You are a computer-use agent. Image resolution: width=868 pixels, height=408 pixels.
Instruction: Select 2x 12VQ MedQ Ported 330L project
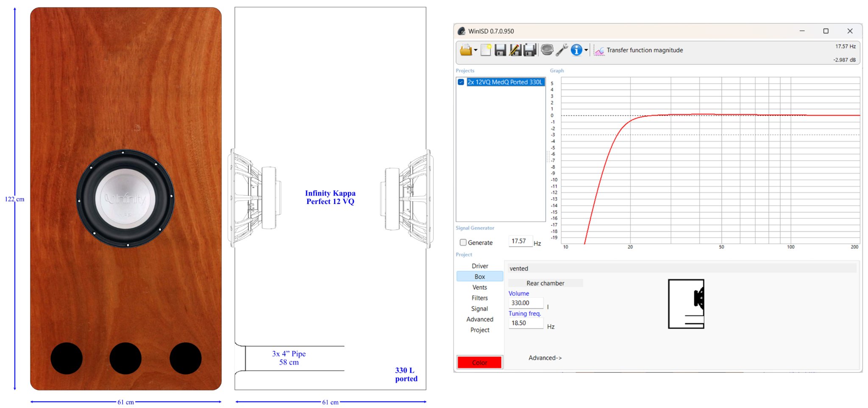click(x=505, y=82)
